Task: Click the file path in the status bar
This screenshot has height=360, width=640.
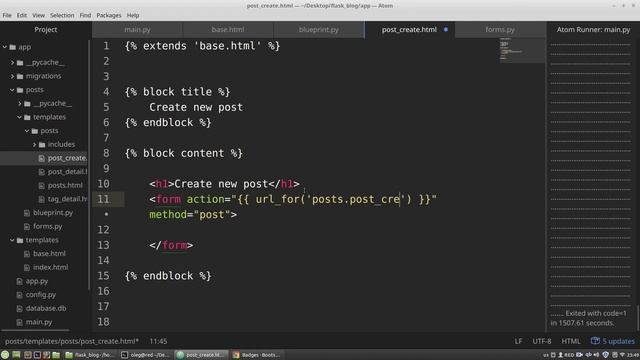Action: (x=72, y=341)
